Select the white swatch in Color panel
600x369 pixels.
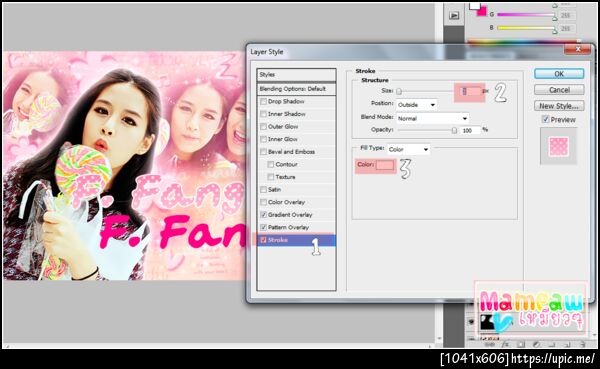pyautogui.click(x=474, y=6)
